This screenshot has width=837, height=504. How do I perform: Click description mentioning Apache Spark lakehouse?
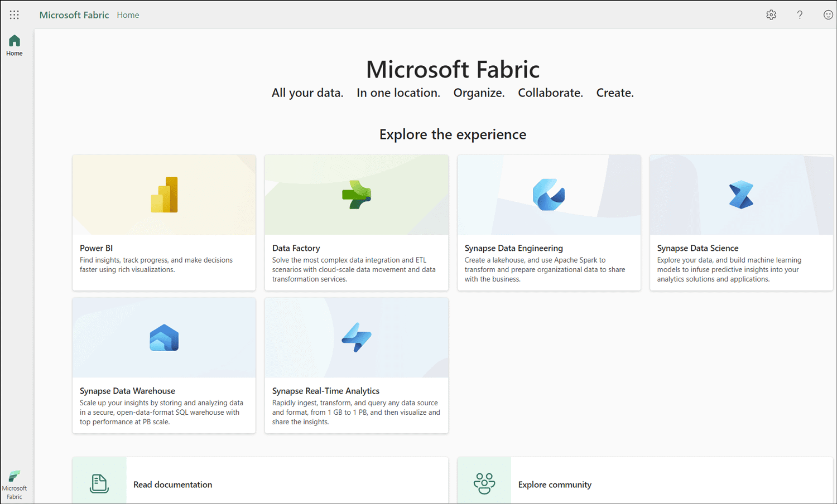pos(545,269)
